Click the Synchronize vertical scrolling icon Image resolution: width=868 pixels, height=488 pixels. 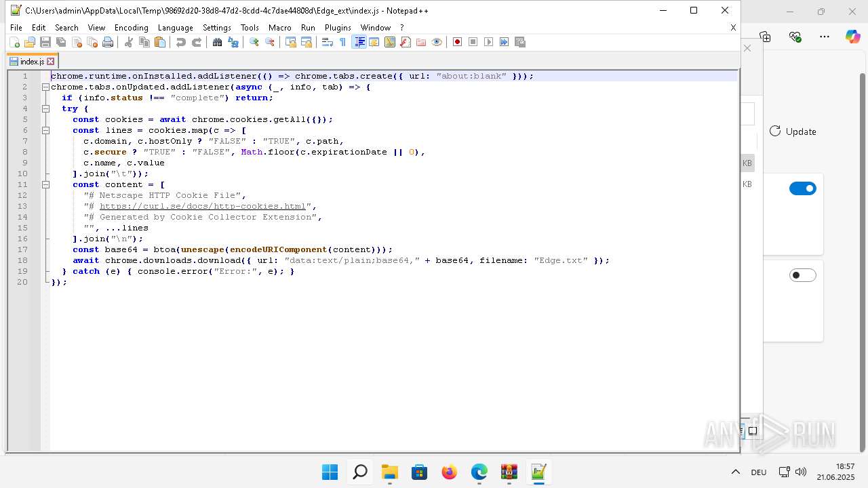click(x=291, y=42)
